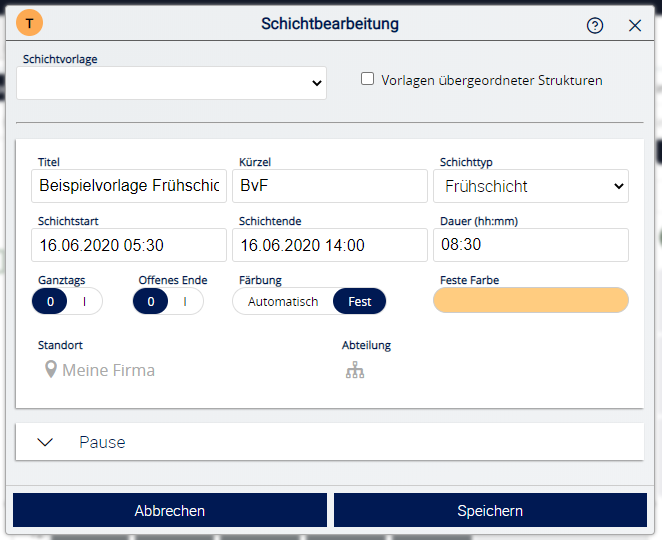The image size is (662, 540).
Task: Click the Speichern button
Action: 490,510
